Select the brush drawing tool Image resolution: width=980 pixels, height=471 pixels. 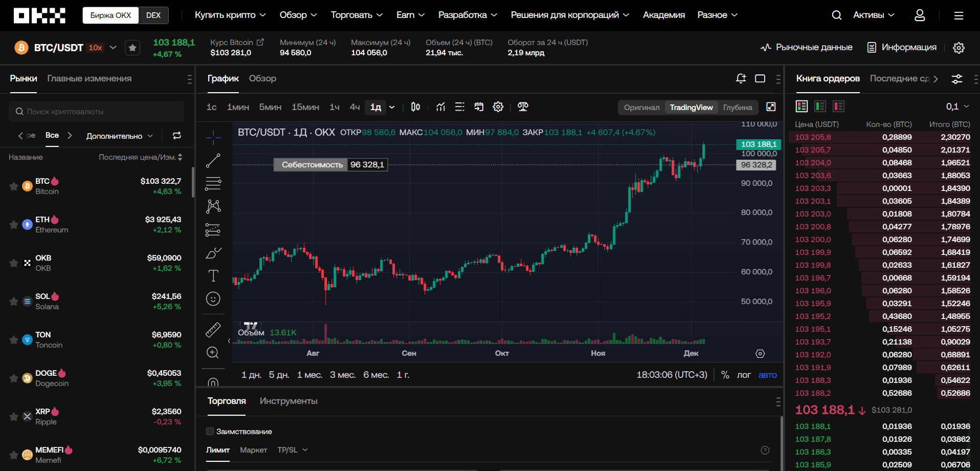[x=213, y=253]
